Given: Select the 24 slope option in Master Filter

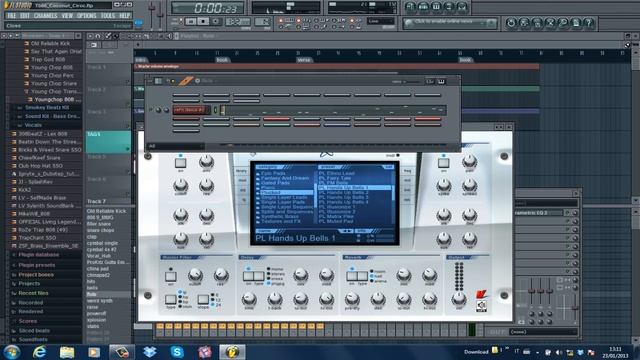Looking at the screenshot, I should click(216, 305).
